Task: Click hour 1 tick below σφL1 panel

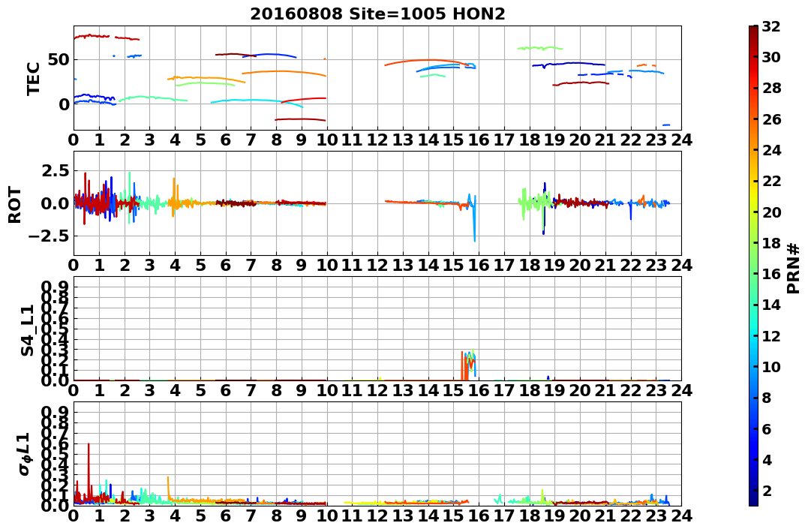Action: point(99,515)
